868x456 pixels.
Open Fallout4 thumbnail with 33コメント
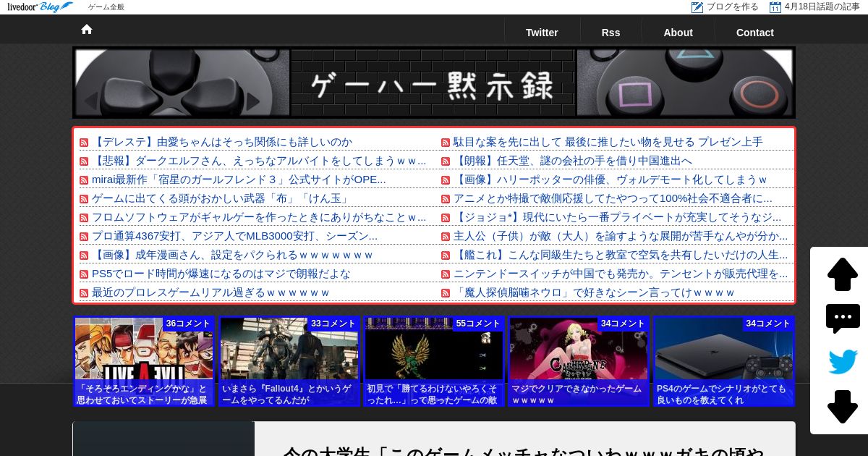pyautogui.click(x=289, y=361)
